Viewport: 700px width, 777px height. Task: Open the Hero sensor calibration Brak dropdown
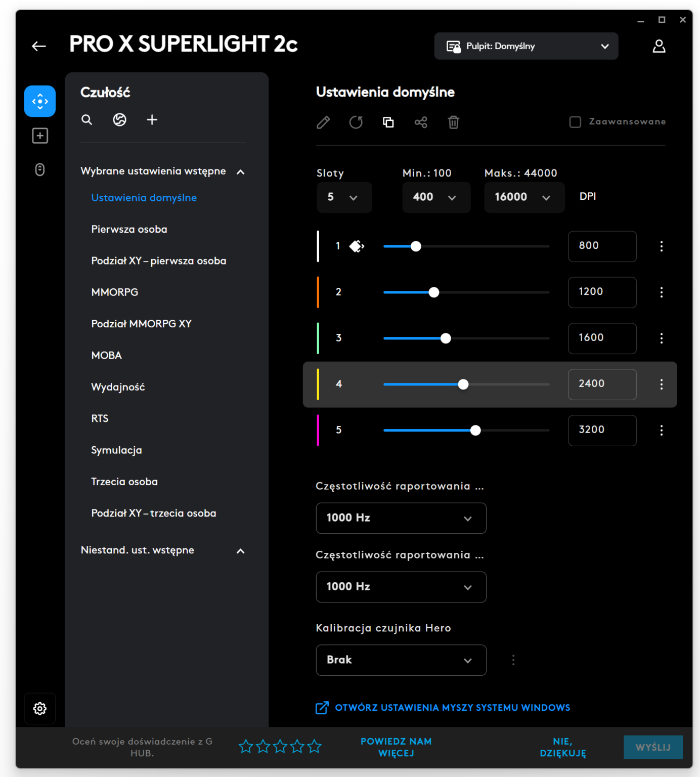click(401, 660)
